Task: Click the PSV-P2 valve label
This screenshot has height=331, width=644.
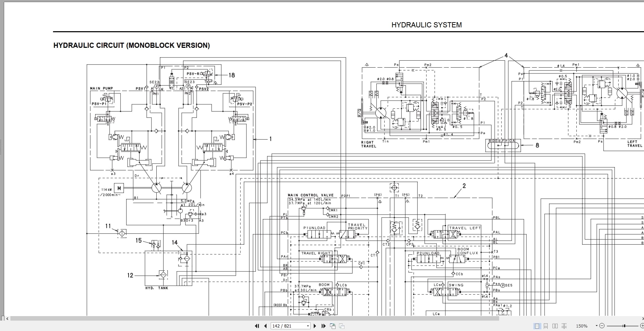Action: point(245,104)
